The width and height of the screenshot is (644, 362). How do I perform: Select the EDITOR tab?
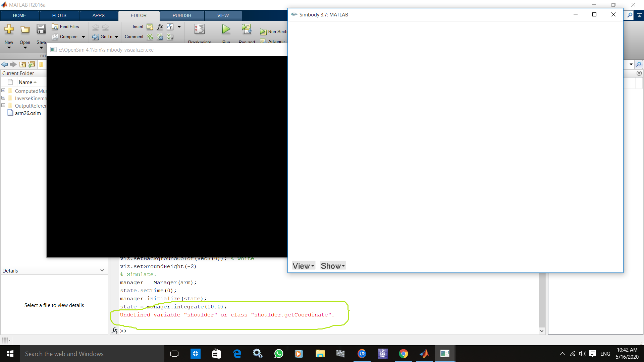click(x=139, y=15)
